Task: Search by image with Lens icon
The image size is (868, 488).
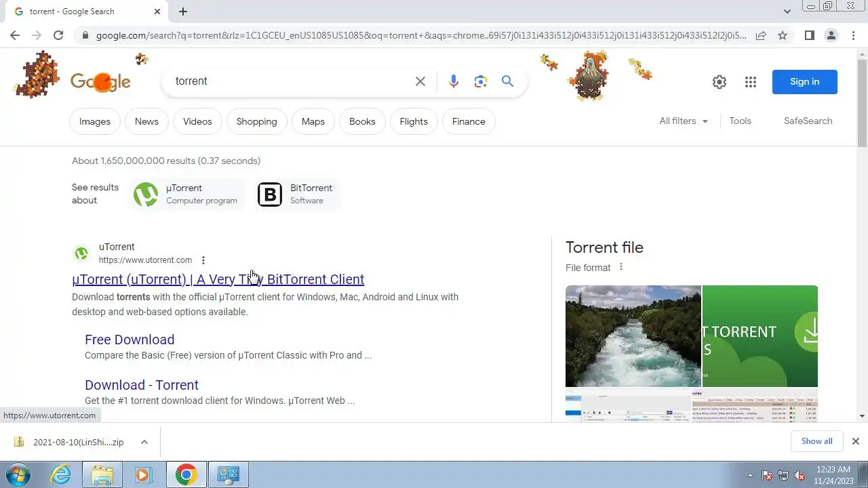Action: click(x=481, y=81)
